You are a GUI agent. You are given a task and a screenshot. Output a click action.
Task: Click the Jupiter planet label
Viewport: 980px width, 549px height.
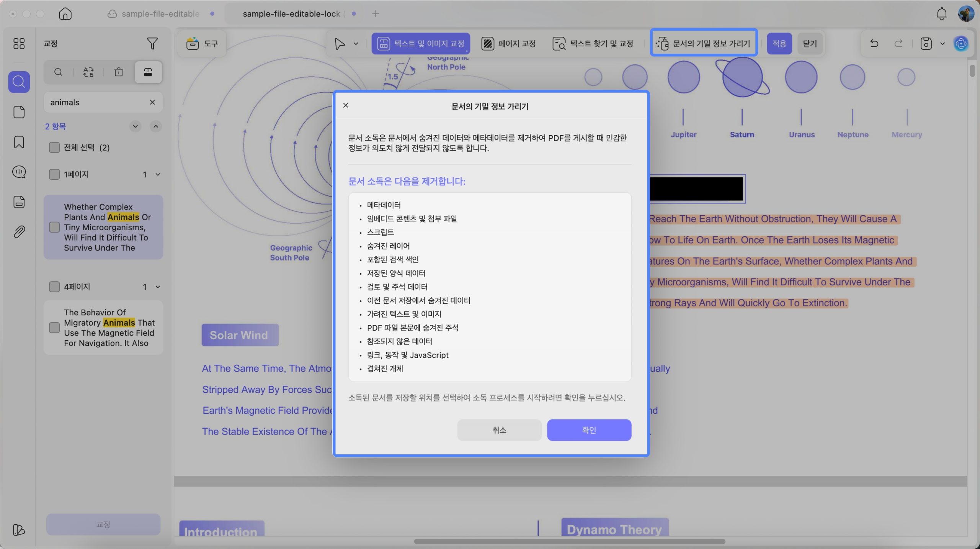click(683, 134)
